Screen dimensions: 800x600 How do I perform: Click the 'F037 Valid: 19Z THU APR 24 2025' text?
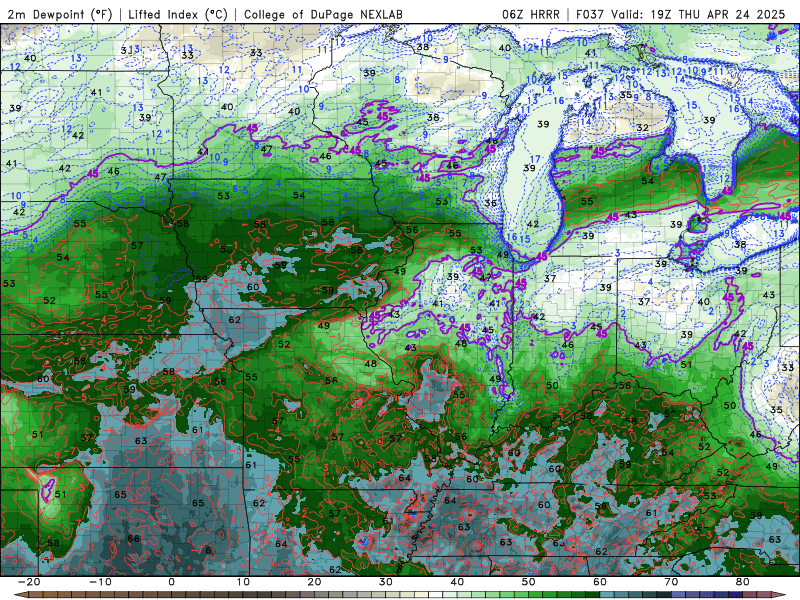(681, 14)
